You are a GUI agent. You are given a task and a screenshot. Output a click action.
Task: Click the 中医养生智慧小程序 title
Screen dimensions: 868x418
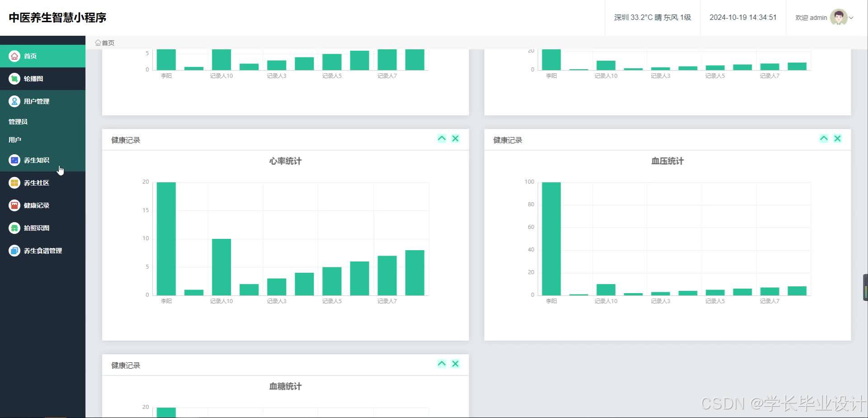pos(57,18)
